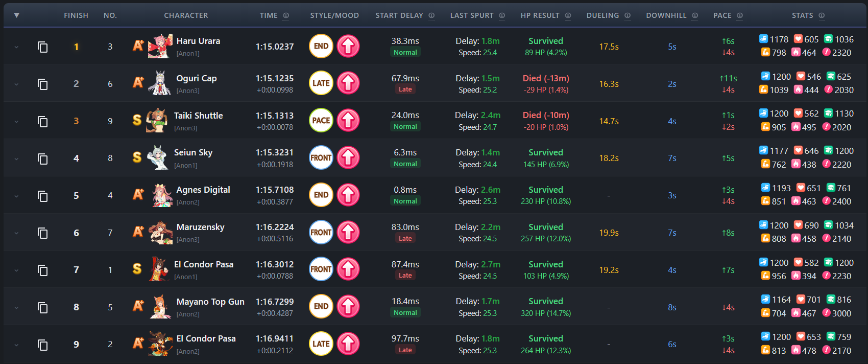Sort by NO. column header
Screen dimensions: 868x364
(110, 16)
